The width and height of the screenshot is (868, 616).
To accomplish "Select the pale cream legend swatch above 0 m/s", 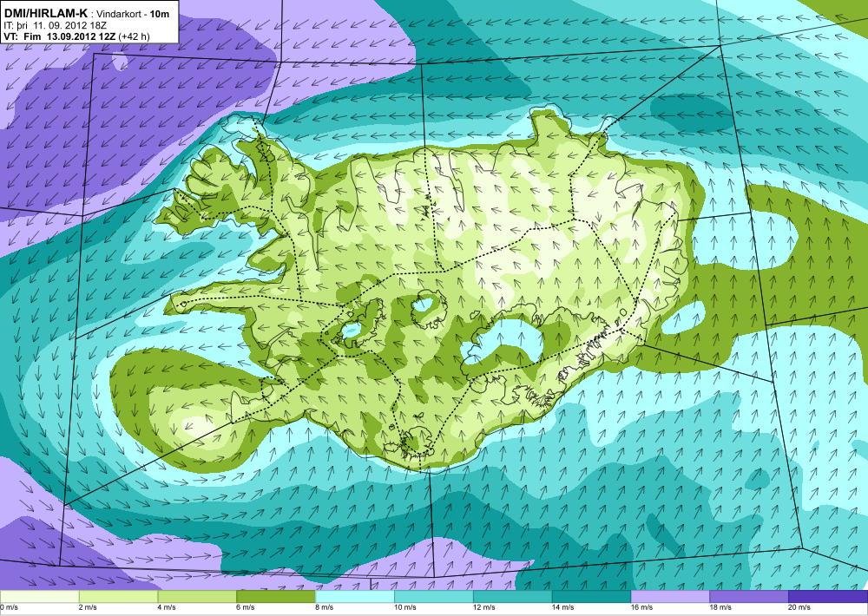I will [x=39, y=597].
